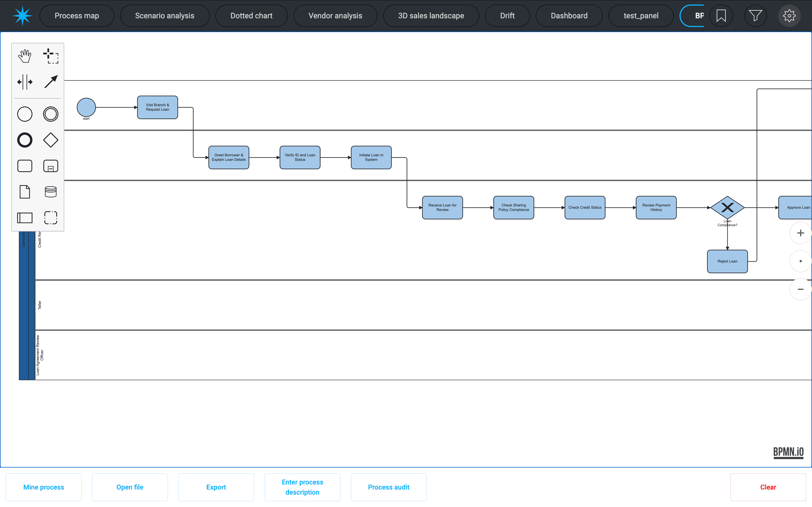Zoom in with the plus button
The height and width of the screenshot is (507, 812).
(801, 233)
